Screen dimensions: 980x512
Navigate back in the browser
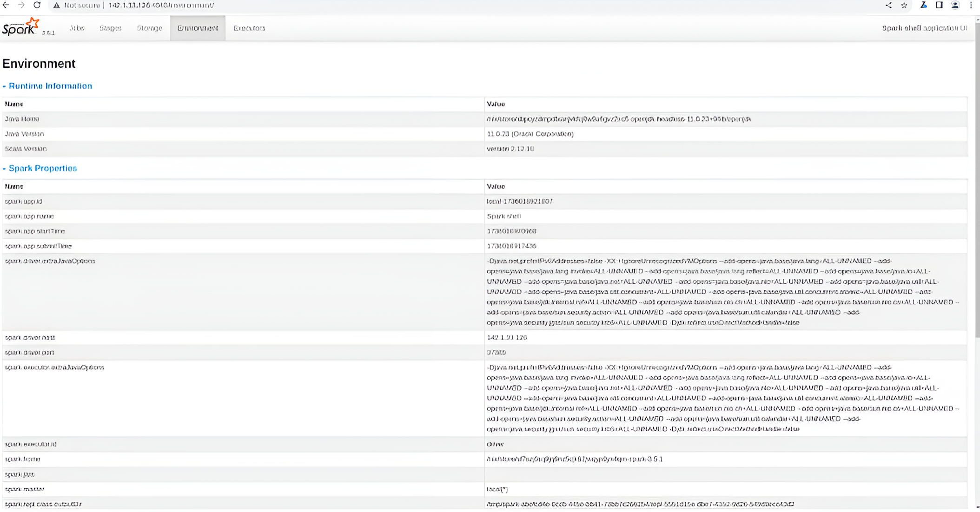click(6, 6)
